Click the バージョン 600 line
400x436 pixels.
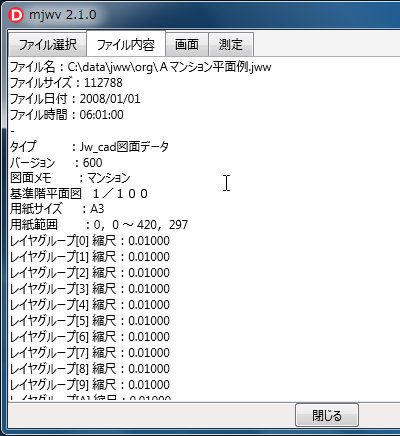[56, 162]
